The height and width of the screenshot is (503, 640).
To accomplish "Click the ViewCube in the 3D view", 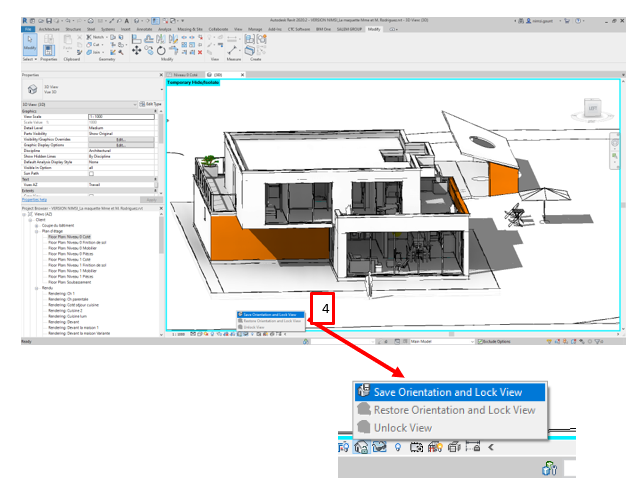I will click(591, 106).
